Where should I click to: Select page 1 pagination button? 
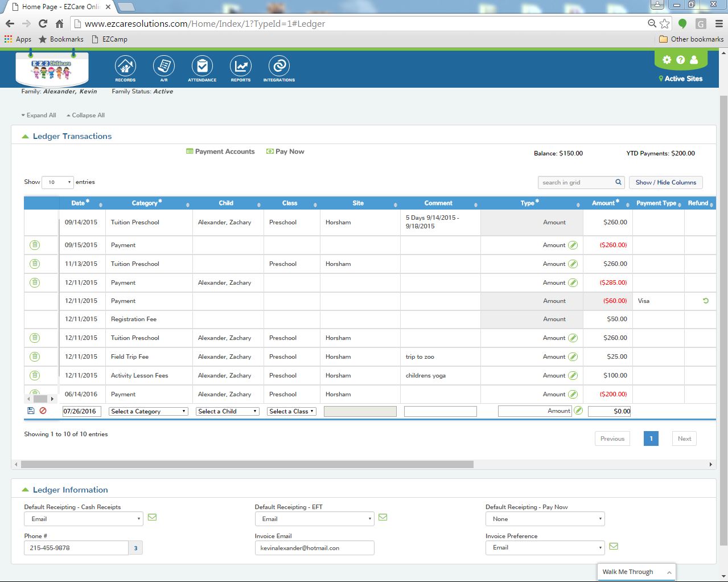pos(651,438)
